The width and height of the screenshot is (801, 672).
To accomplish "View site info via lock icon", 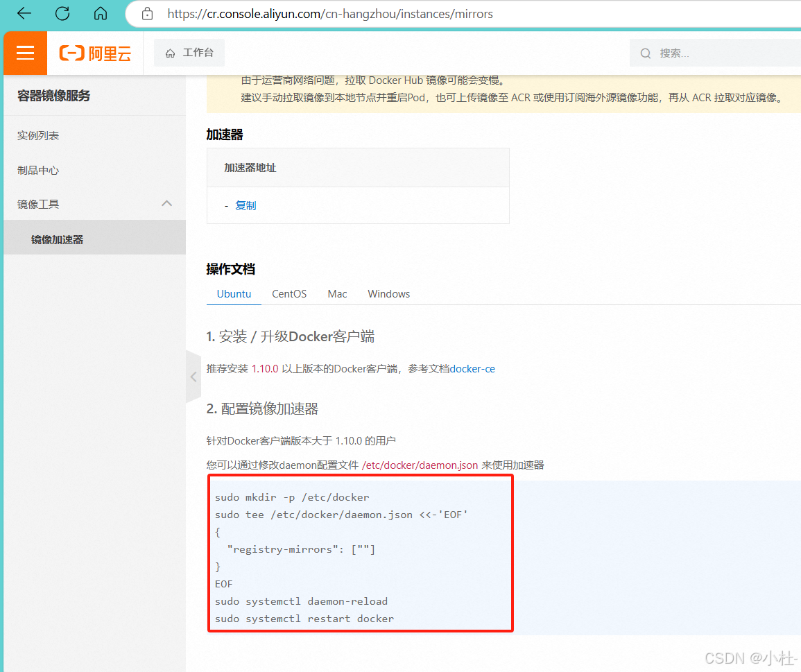I will click(147, 14).
